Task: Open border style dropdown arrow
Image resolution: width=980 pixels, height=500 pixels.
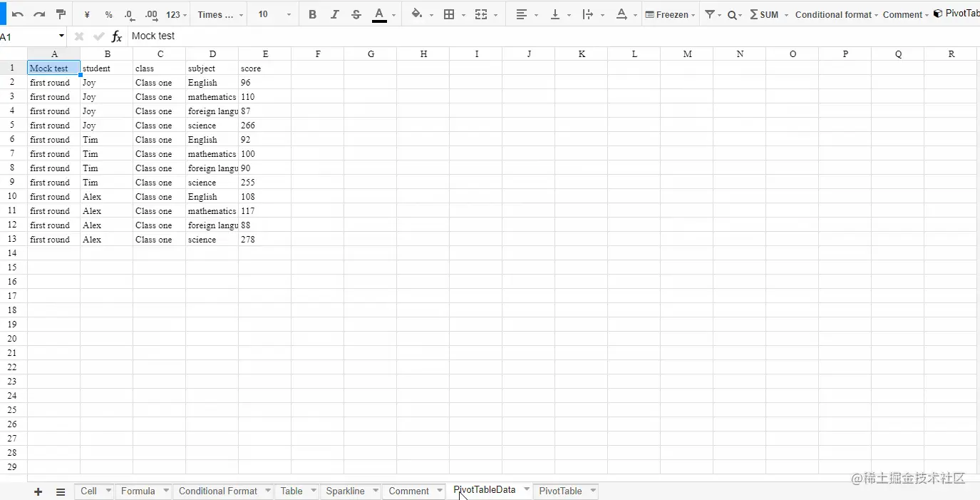Action: point(463,15)
